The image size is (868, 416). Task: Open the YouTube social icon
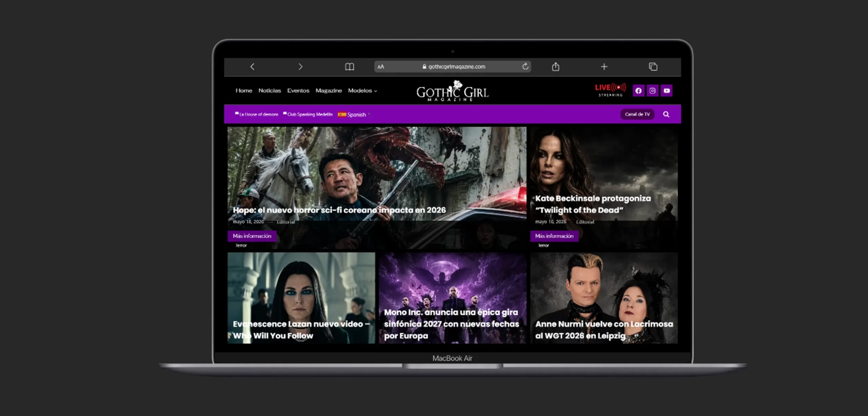click(667, 91)
